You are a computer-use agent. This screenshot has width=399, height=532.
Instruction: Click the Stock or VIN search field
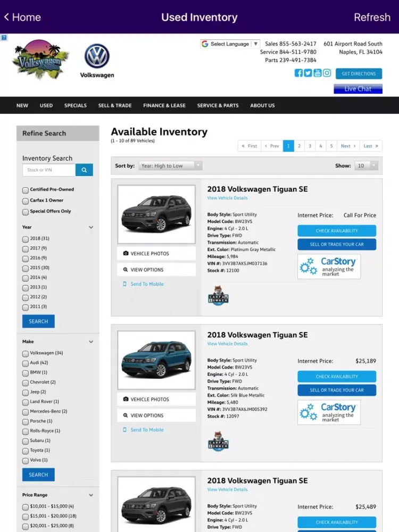pos(49,170)
